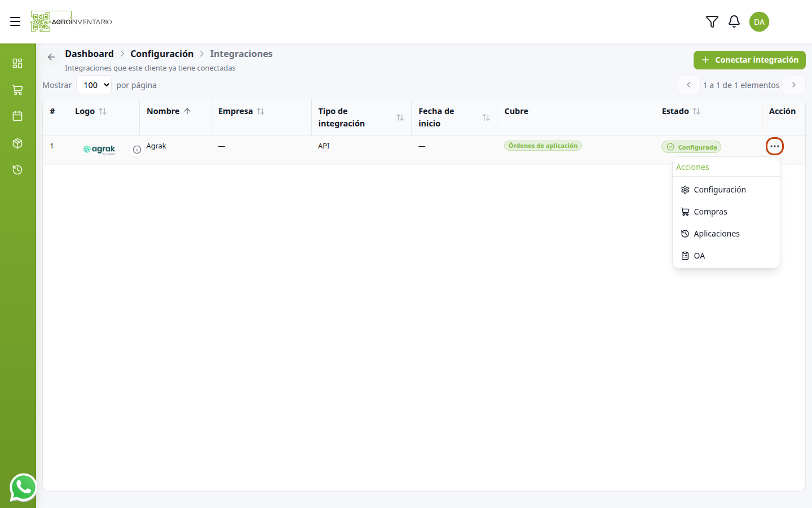The image size is (812, 508).
Task: Open WhatsApp chat bubble
Action: (23, 487)
